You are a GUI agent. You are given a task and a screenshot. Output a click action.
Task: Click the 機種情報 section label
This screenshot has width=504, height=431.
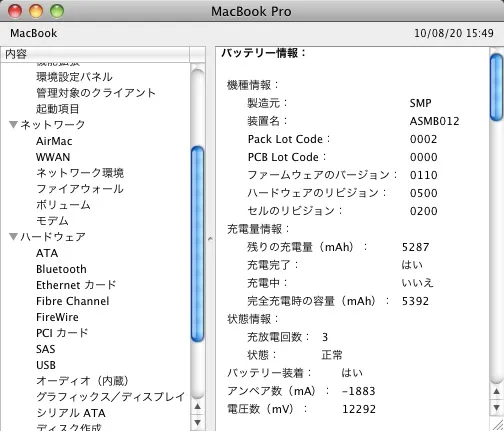252,85
